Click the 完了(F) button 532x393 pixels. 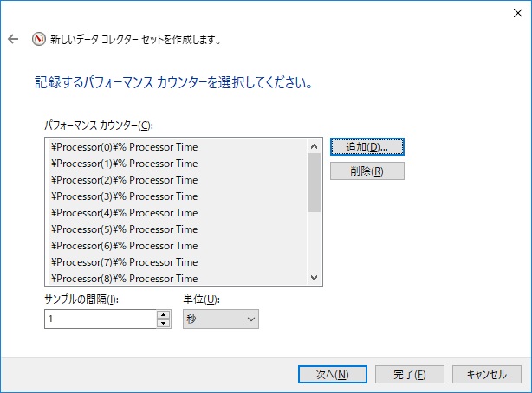pos(409,374)
